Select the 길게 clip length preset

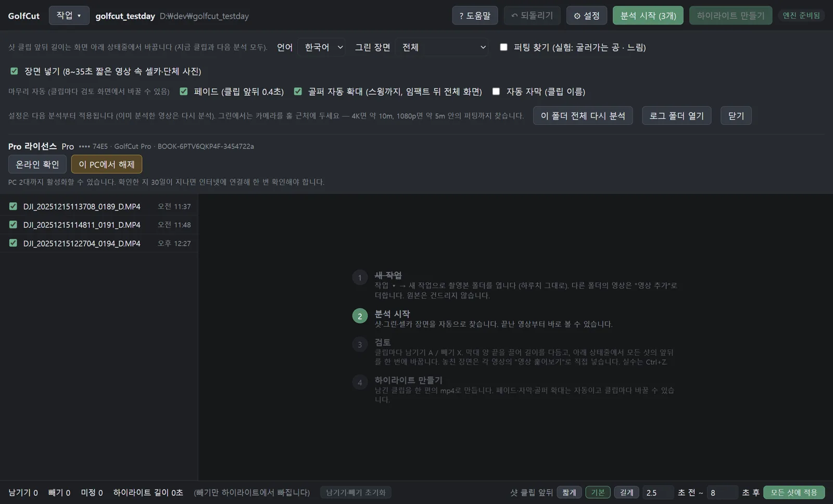627,493
